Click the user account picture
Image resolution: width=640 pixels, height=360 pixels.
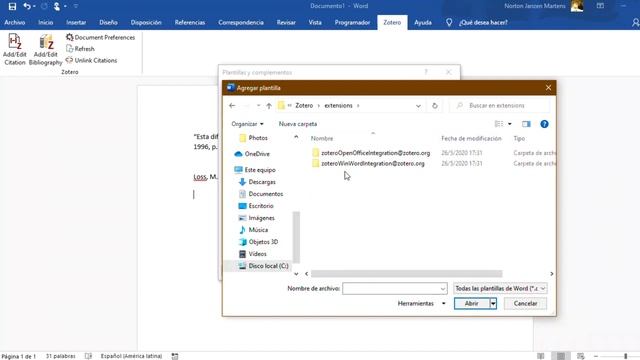(577, 6)
